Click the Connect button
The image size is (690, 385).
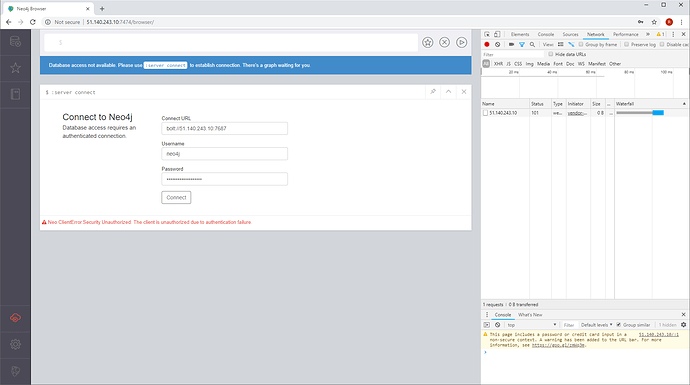click(x=176, y=198)
